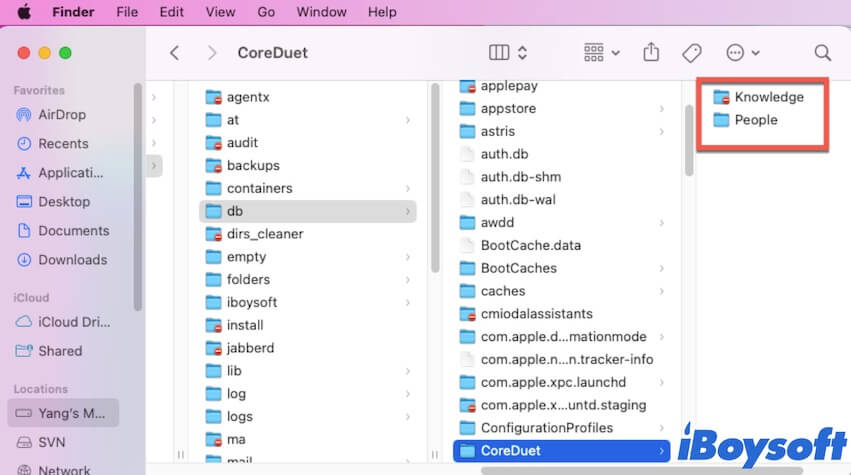Select Recents in the sidebar
This screenshot has height=475, width=851.
(x=62, y=144)
